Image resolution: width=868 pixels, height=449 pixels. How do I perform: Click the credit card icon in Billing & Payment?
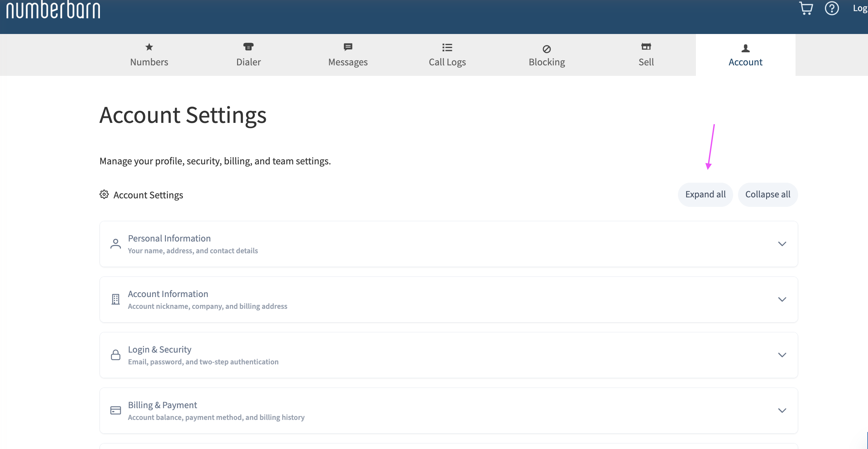click(x=116, y=410)
